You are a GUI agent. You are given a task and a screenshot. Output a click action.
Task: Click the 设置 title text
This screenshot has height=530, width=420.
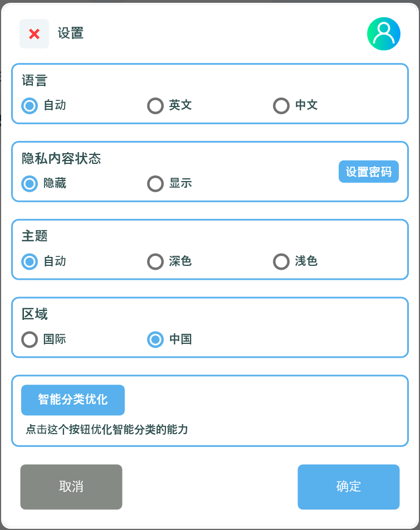coord(71,33)
